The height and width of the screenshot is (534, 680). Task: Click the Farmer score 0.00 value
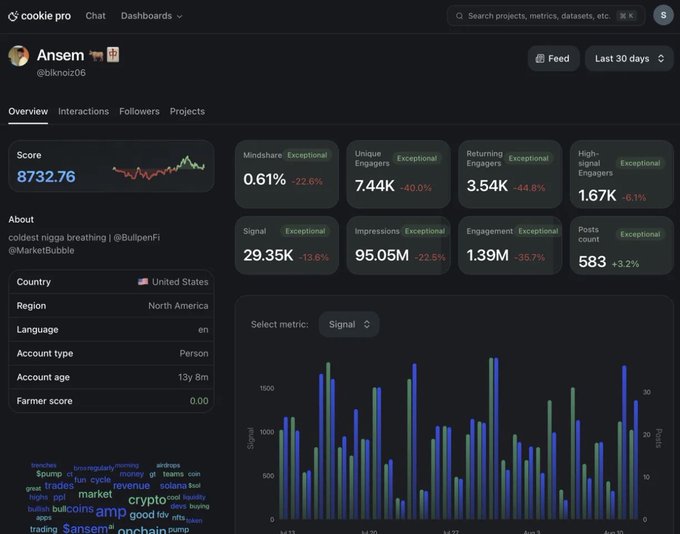pyautogui.click(x=199, y=401)
